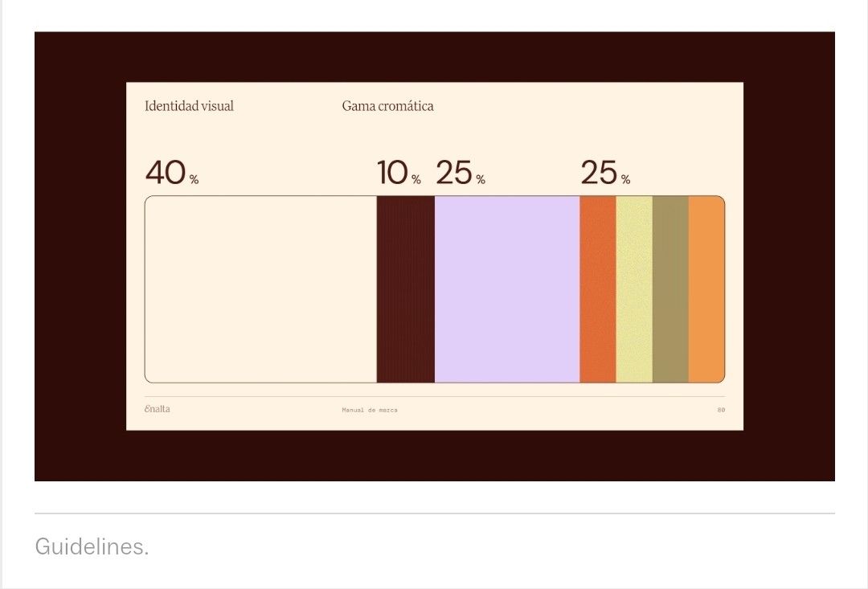Click the "Identidad visual" heading
This screenshot has height=589, width=868.
[x=189, y=106]
